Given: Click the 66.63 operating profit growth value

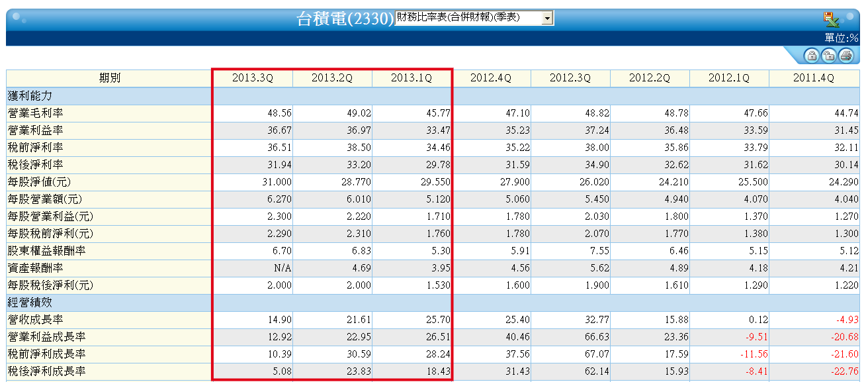Looking at the screenshot, I should pos(596,337).
